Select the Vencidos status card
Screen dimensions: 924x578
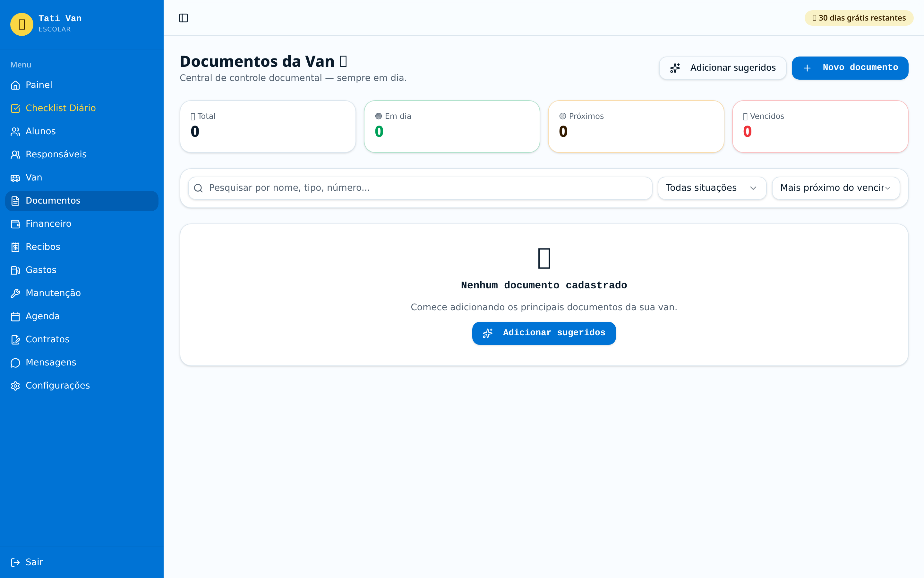[x=820, y=127]
